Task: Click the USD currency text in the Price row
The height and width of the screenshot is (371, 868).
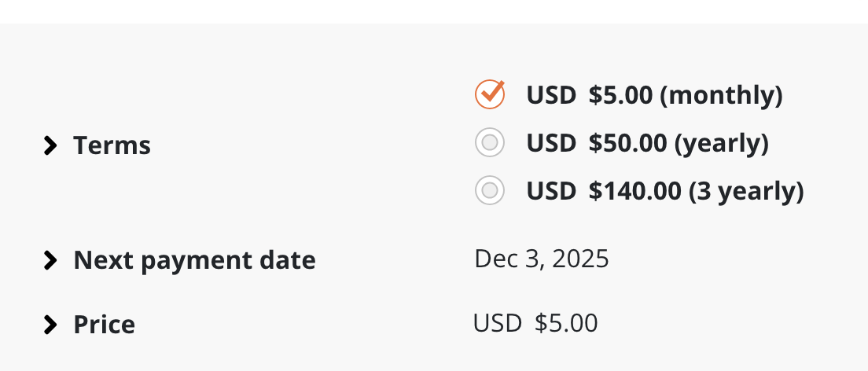Action: click(x=498, y=323)
